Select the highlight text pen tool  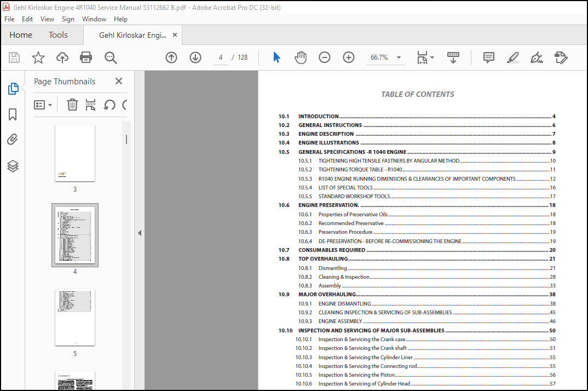512,58
